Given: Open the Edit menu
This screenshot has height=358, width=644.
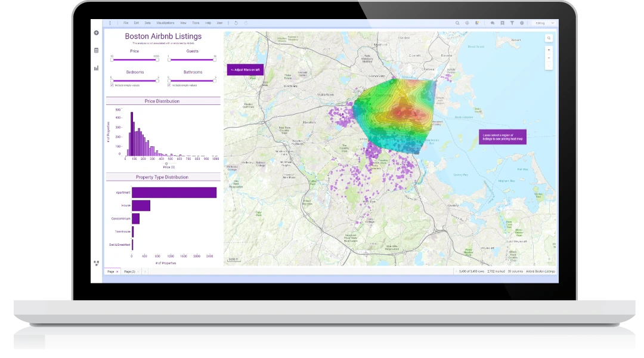Looking at the screenshot, I should tap(137, 23).
